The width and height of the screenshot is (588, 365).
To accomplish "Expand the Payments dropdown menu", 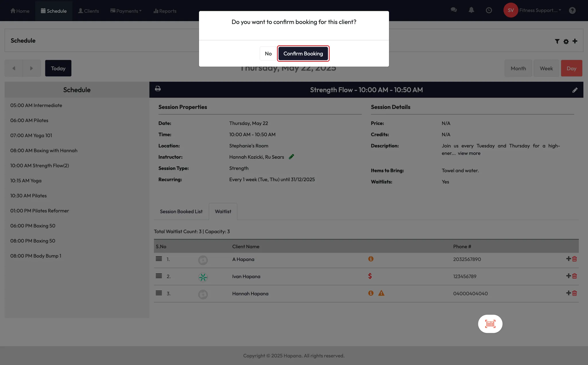I will pos(126,11).
